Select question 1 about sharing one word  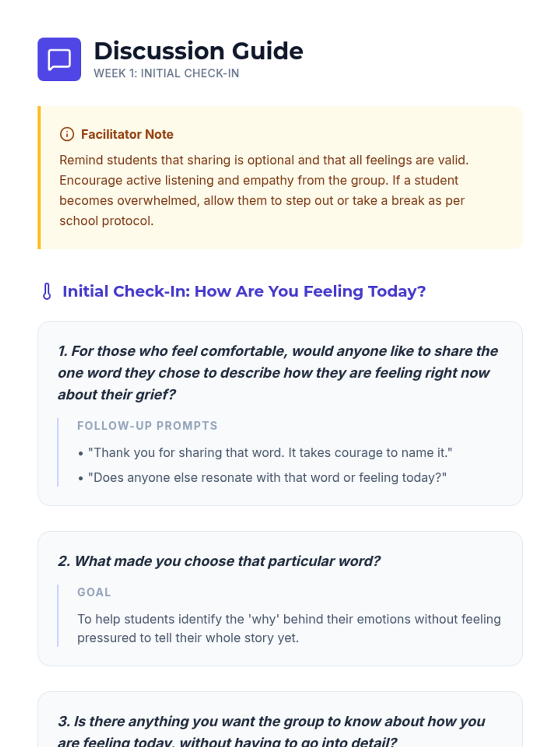tap(278, 373)
